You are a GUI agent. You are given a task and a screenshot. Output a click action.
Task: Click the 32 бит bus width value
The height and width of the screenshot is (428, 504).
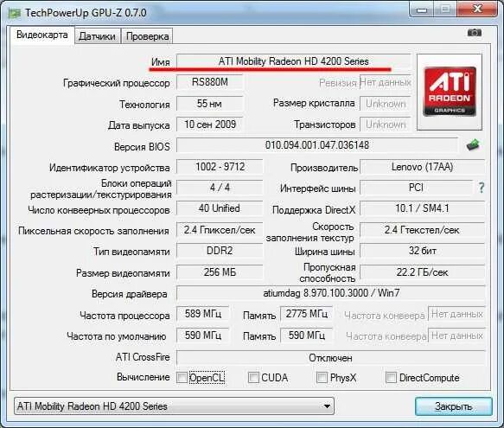point(423,251)
